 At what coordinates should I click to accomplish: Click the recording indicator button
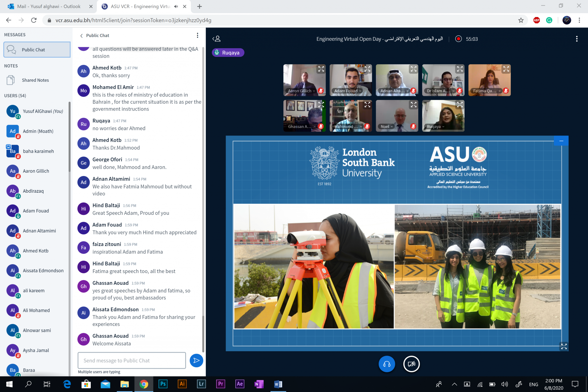tap(459, 39)
